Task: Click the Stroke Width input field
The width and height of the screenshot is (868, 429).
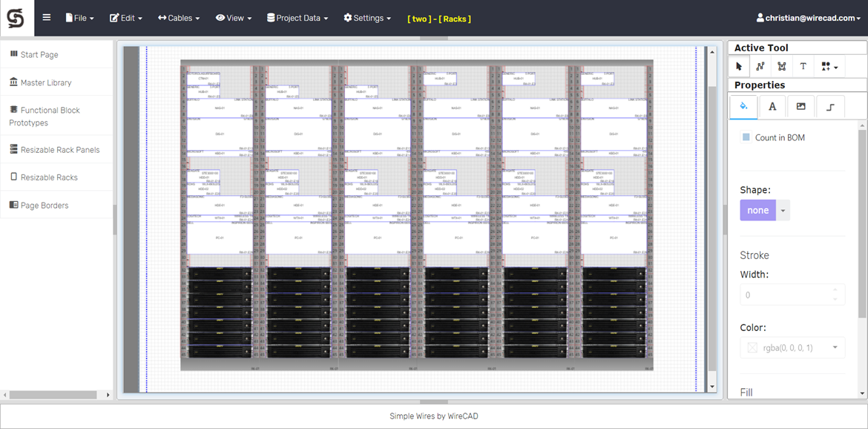Action: click(786, 295)
